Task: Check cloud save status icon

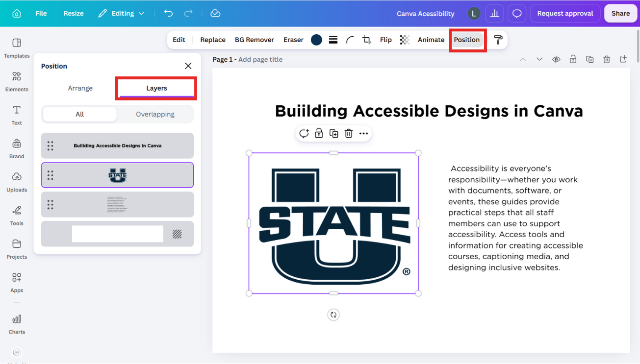Action: [x=215, y=14]
